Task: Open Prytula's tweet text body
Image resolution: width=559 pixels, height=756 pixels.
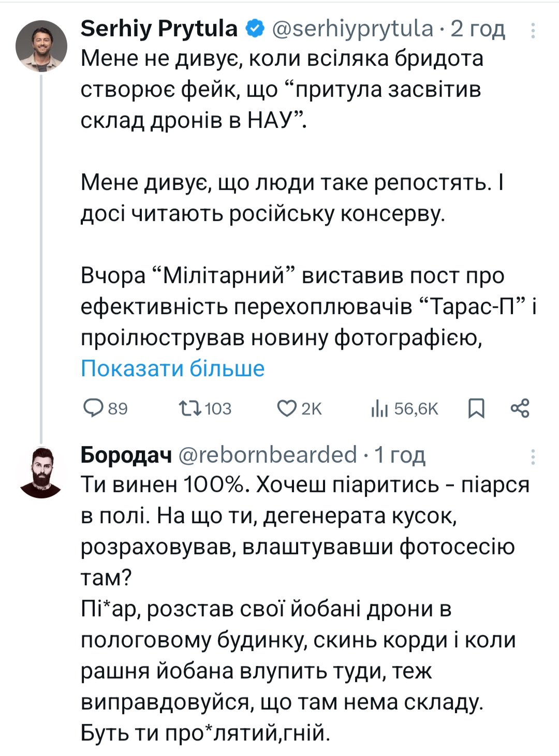Action: pos(290,197)
